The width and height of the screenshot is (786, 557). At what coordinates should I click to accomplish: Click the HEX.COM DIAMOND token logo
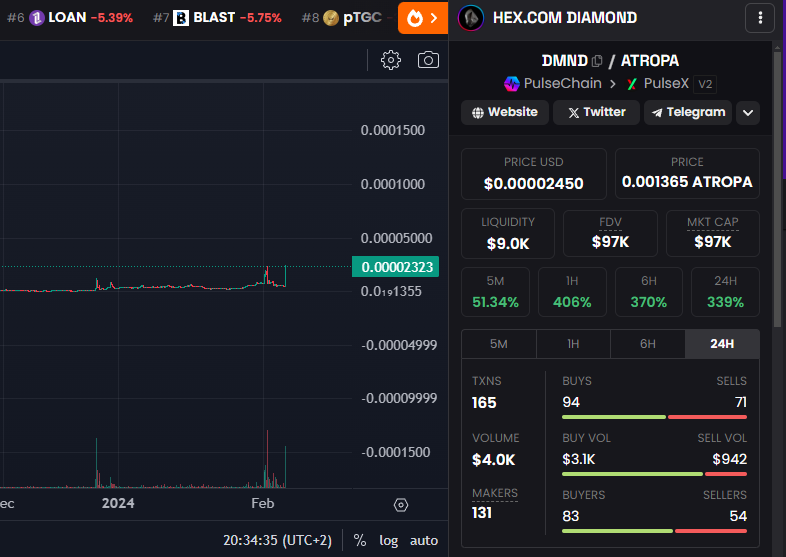[471, 18]
